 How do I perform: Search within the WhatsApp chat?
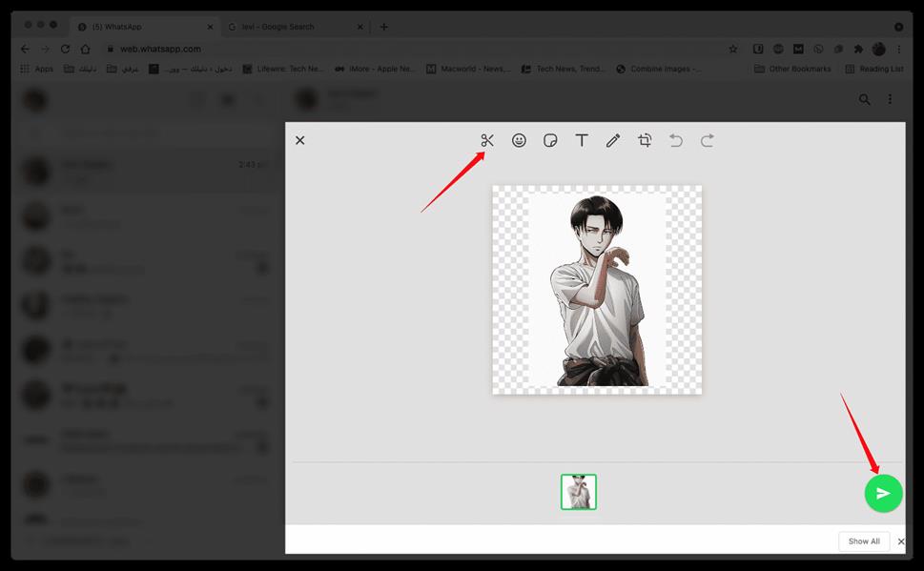point(864,99)
